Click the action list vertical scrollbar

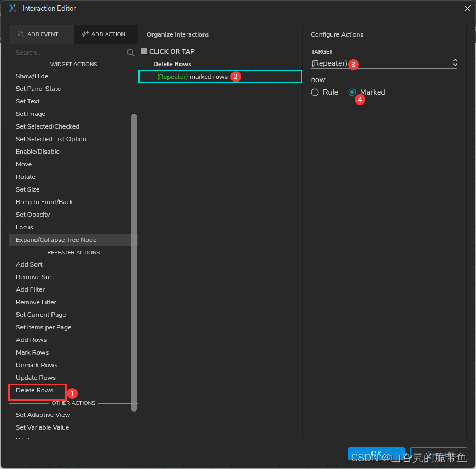point(134,263)
